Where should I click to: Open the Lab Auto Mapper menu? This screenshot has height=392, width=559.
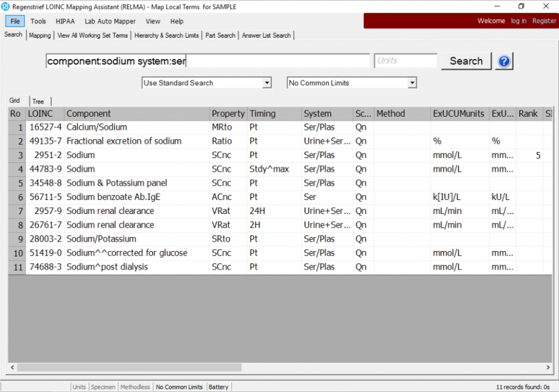pos(110,21)
